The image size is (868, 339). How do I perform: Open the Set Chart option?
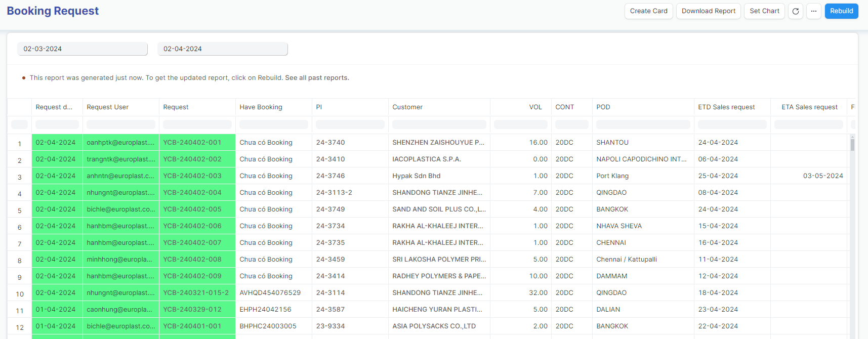(764, 11)
